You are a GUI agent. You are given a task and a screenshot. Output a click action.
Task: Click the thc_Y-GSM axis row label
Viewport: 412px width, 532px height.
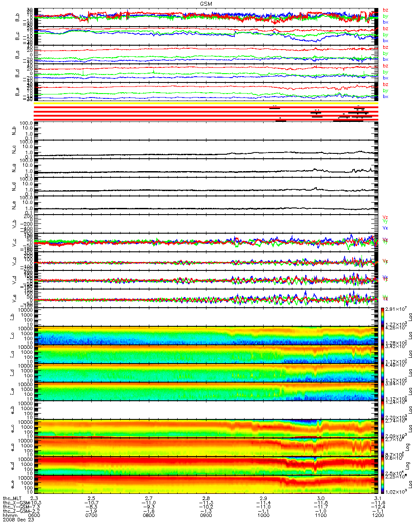pos(16,507)
